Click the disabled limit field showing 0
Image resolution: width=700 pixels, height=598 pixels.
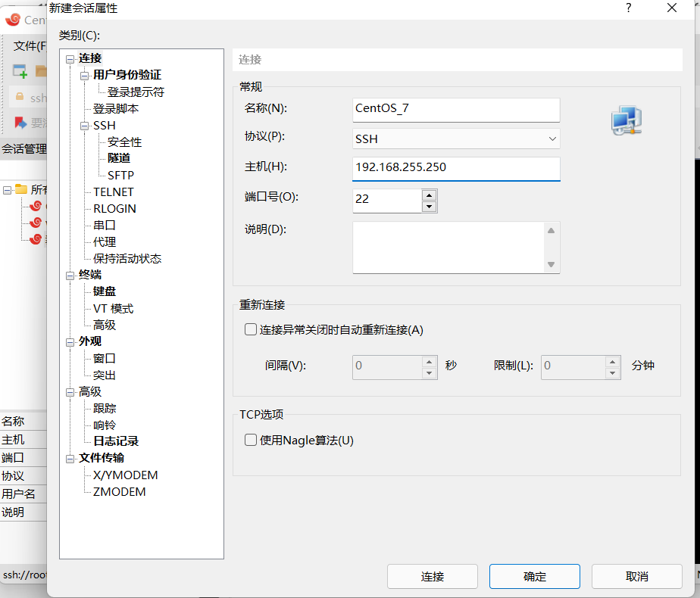click(x=573, y=367)
